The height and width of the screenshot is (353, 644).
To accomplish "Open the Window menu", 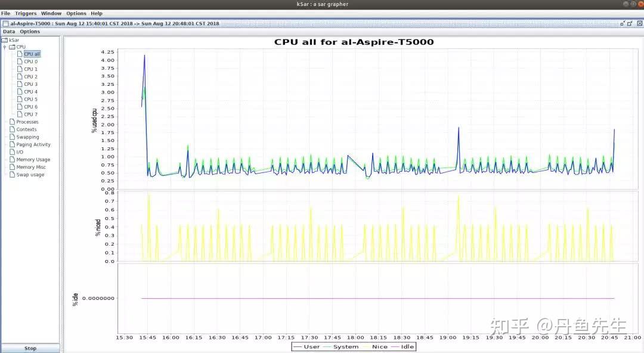I will (51, 13).
